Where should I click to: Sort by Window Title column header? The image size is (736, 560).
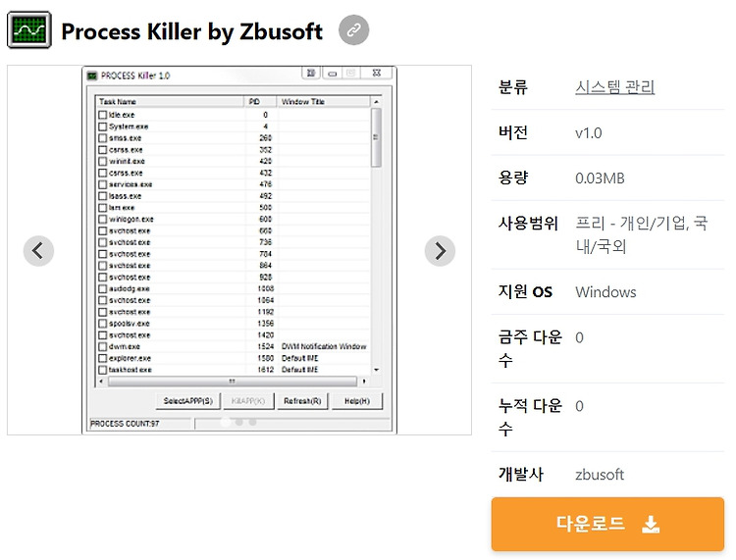tap(323, 101)
